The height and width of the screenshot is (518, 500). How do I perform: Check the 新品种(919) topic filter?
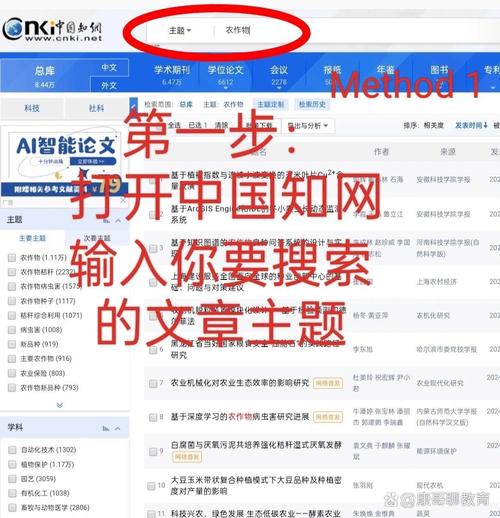tap(12, 344)
